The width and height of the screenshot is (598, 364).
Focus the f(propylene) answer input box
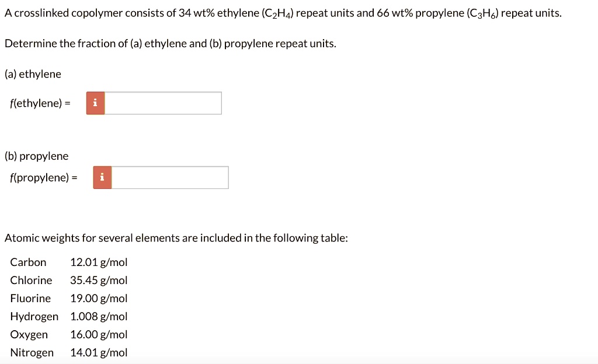[x=170, y=178]
